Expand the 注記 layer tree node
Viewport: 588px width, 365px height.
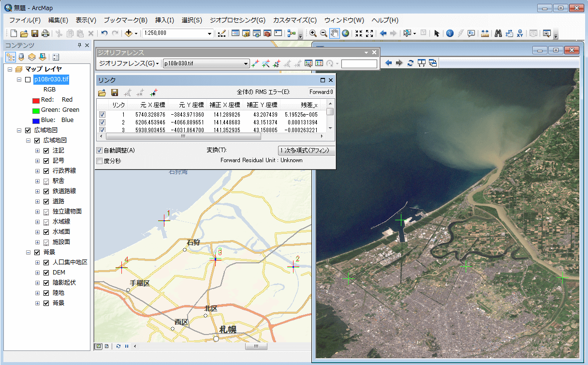coord(37,151)
